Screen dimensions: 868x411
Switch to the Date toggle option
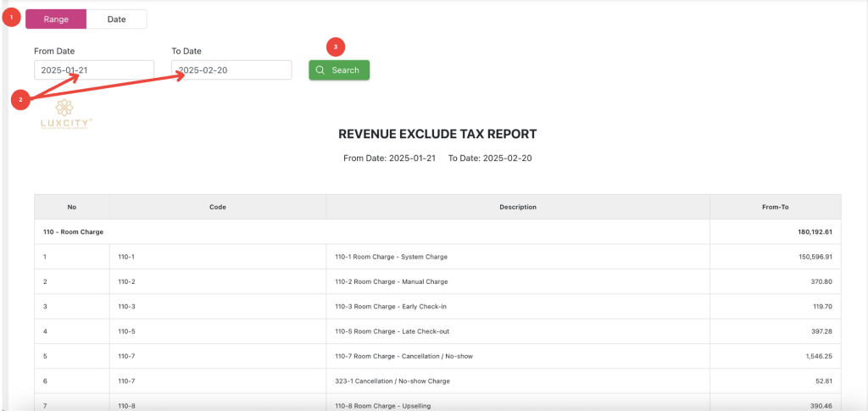116,19
